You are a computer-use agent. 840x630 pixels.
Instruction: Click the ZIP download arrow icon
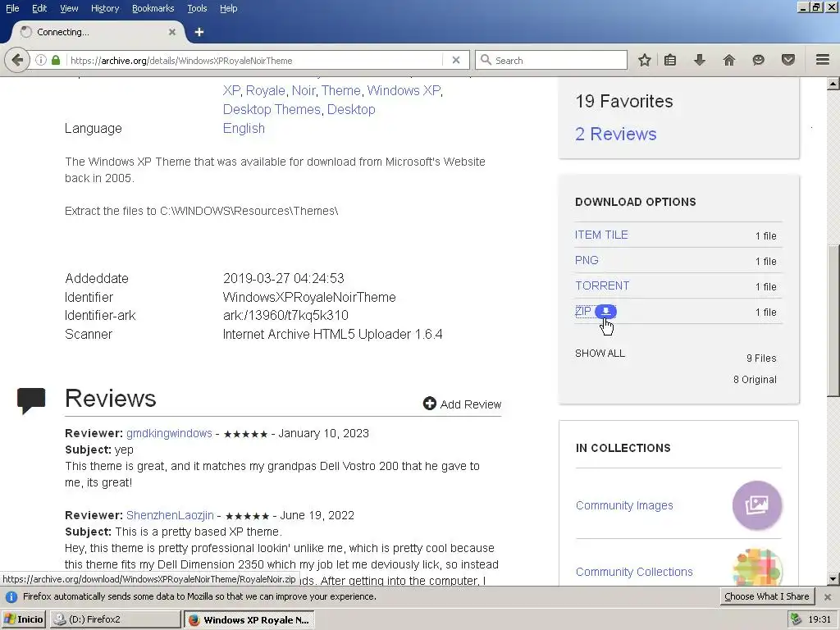click(x=606, y=311)
